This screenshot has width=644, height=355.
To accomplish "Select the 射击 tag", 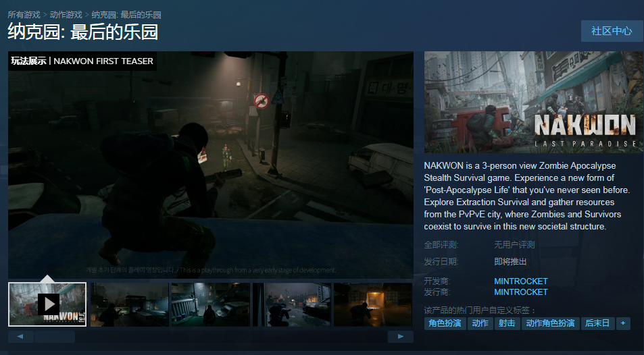I will pyautogui.click(x=507, y=323).
